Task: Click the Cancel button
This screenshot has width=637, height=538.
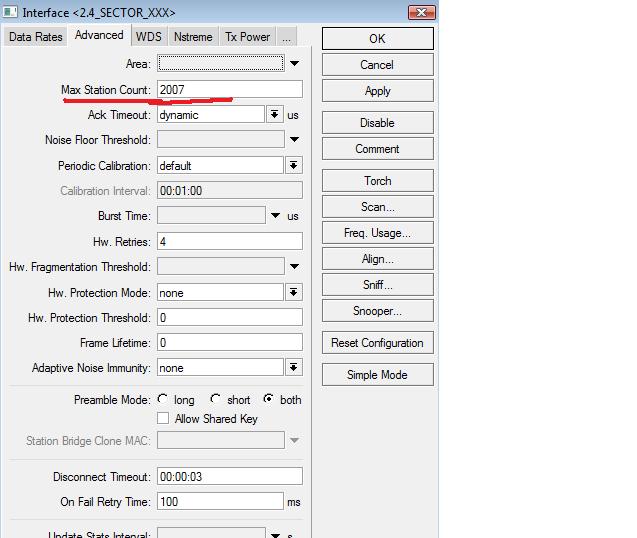Action: 377,65
